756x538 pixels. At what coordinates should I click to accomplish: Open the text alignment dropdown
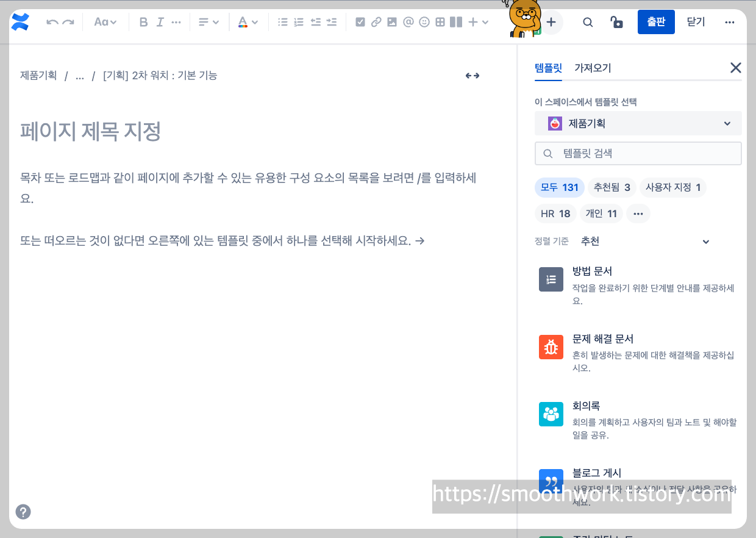tap(209, 22)
